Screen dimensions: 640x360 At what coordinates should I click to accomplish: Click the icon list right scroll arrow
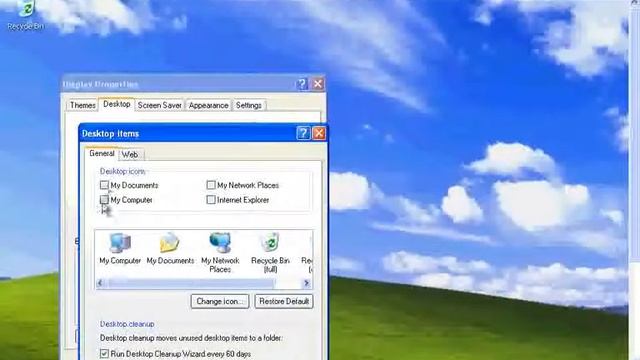306,283
